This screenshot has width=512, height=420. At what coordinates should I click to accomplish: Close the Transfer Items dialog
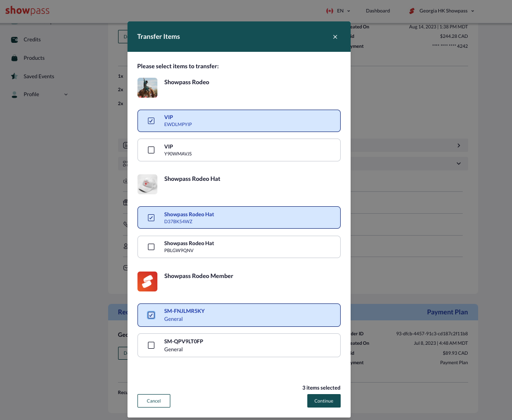point(335,37)
